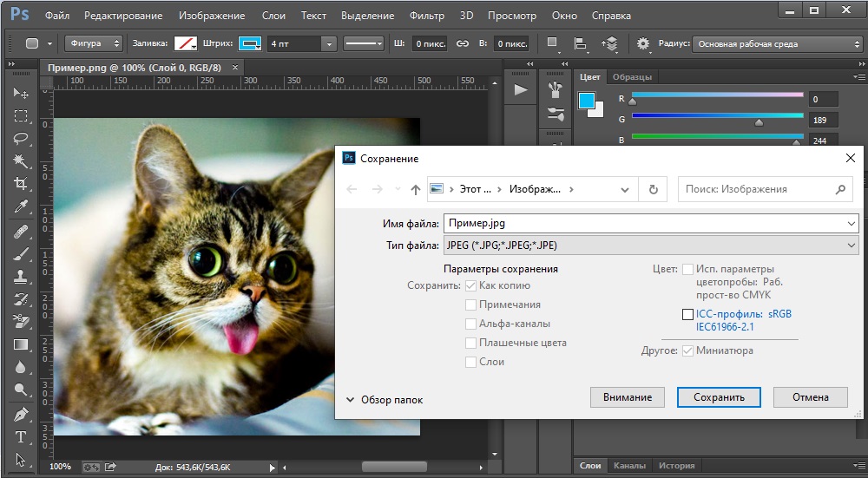Select the Eraser tool
The width and height of the screenshot is (868, 478).
(x=21, y=322)
